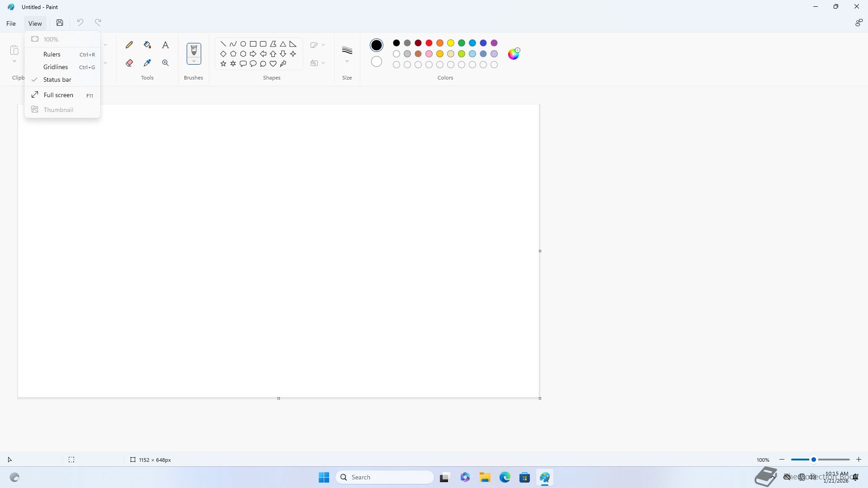Pick the red color swatch
Screen dimensions: 868x488
(429, 43)
